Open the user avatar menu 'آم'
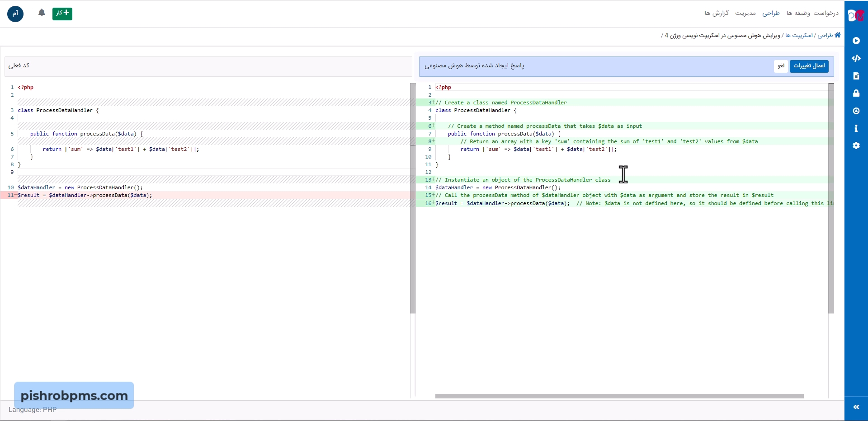 pos(15,14)
